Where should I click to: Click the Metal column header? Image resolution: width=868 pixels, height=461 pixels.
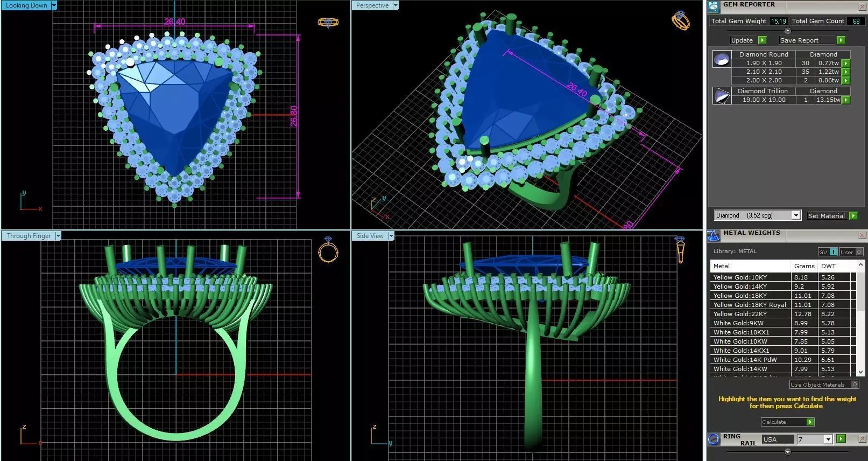pyautogui.click(x=750, y=266)
